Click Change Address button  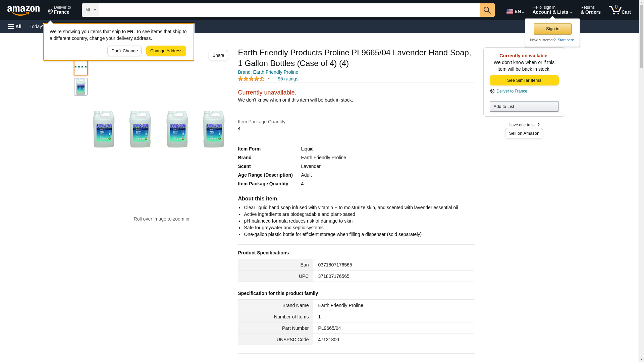coord(166,51)
